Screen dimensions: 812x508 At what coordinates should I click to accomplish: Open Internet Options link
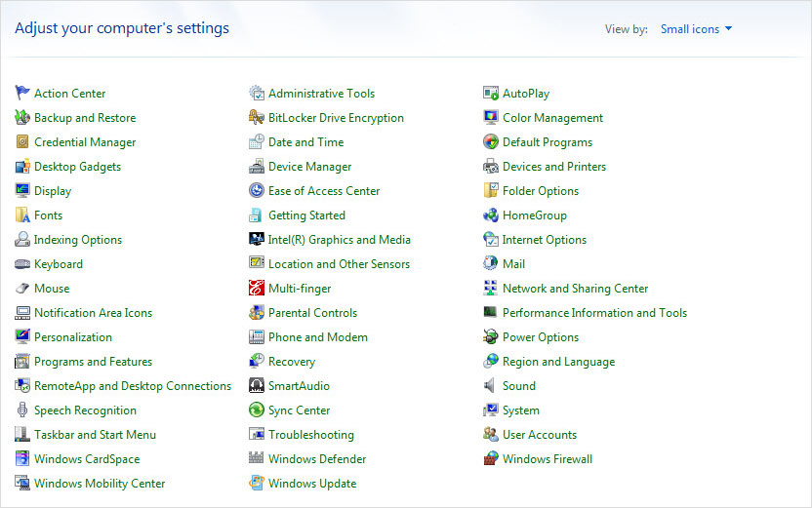545,240
